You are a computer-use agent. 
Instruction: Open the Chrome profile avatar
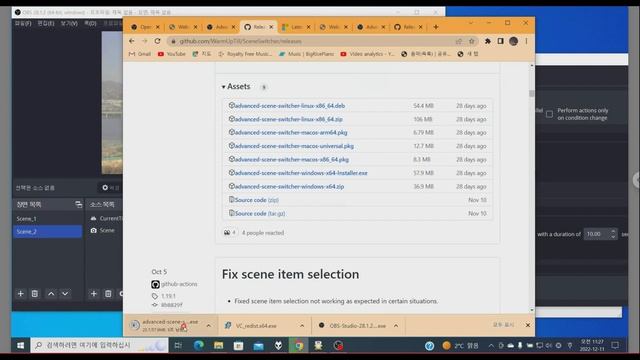coord(513,41)
